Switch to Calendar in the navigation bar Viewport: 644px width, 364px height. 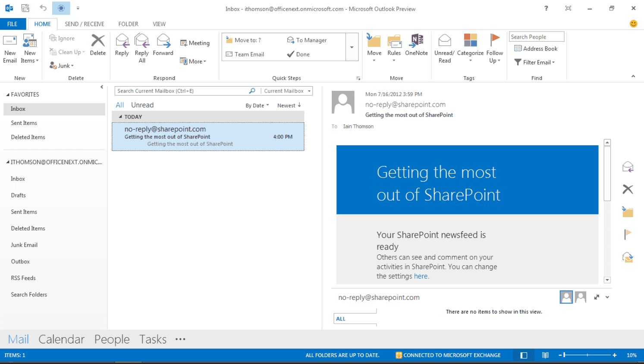(61, 339)
